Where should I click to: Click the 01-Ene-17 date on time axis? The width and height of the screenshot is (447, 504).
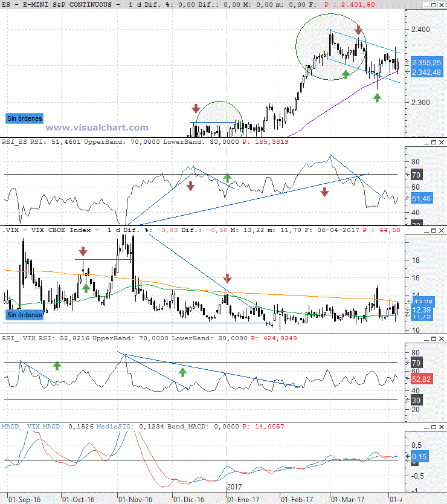pos(243,500)
